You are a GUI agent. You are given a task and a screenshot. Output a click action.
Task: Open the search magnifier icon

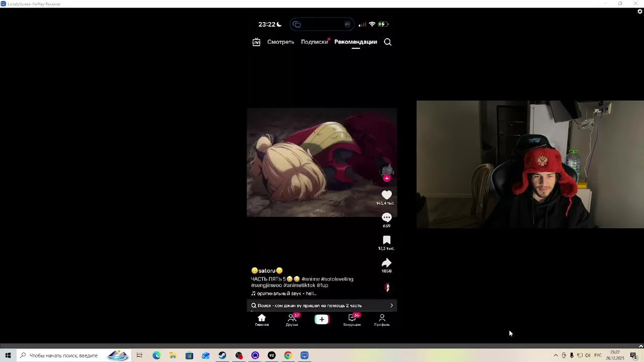tap(388, 42)
